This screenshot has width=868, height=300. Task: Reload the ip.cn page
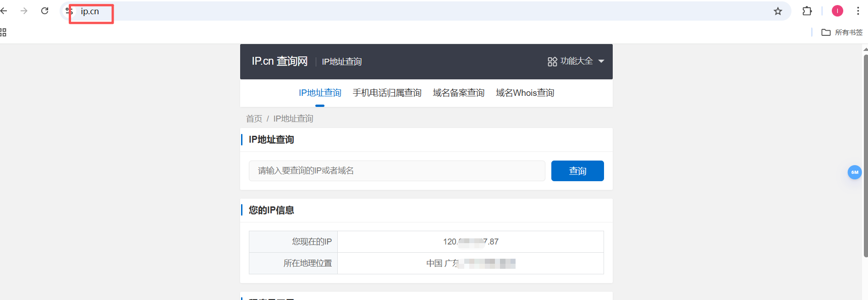(44, 11)
